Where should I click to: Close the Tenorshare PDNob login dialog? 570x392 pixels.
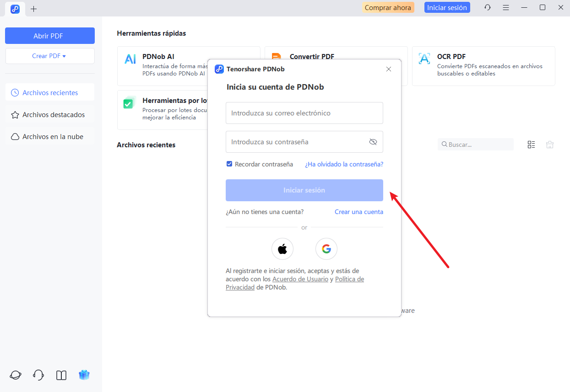click(x=389, y=69)
